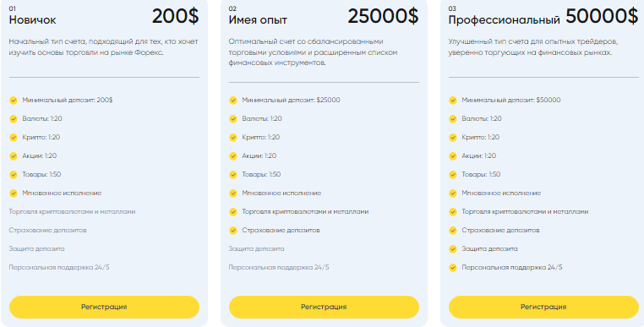Click the 50000$ price heading

(x=602, y=16)
